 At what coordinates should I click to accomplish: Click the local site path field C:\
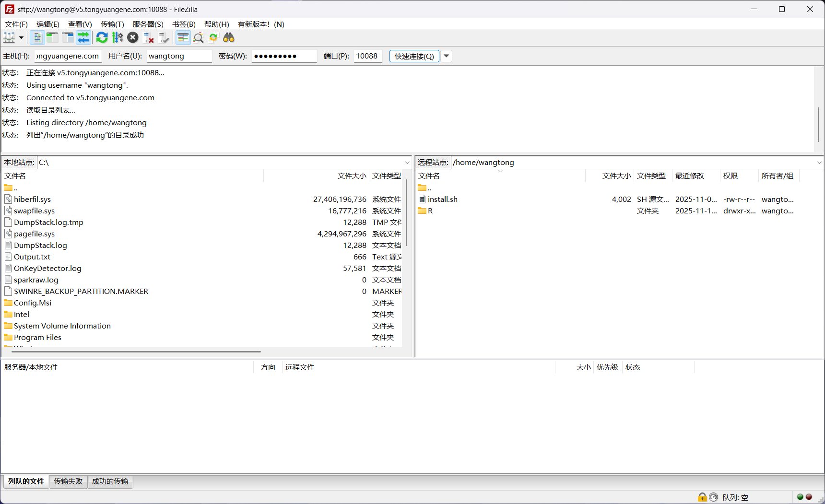[220, 163]
